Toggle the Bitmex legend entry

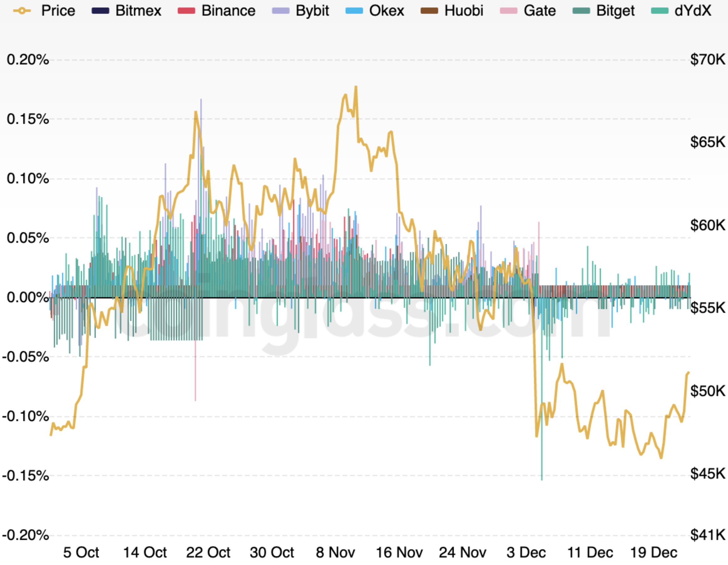126,11
